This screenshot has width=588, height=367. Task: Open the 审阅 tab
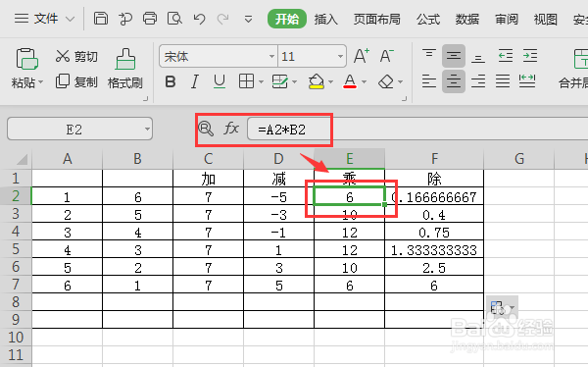click(507, 20)
